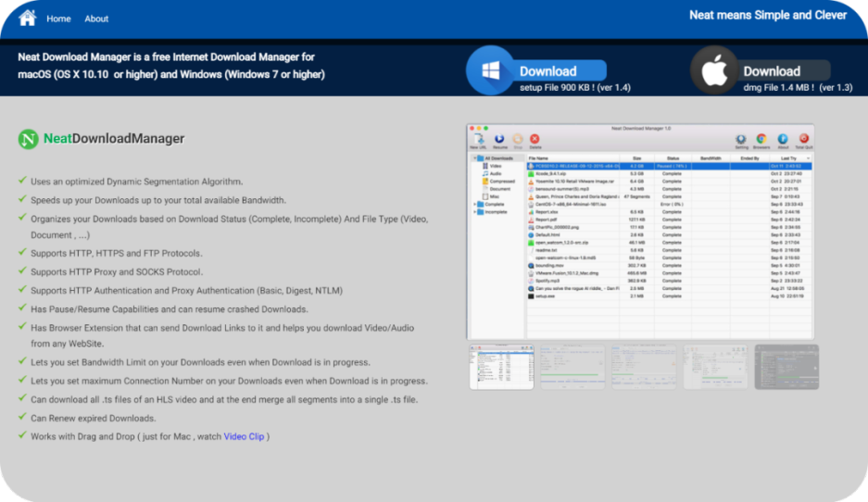Click the Report.pdf row in preview
This screenshot has height=502, width=868.
[669, 220]
